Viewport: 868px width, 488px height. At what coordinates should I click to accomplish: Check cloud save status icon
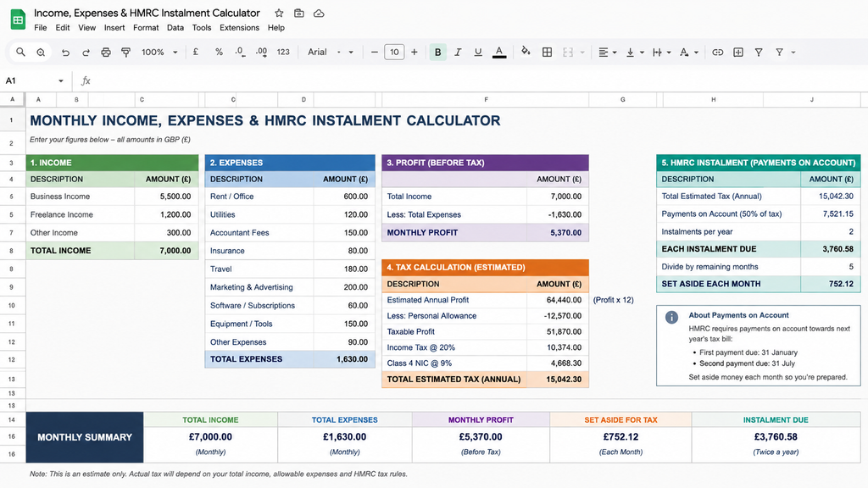[x=319, y=13]
